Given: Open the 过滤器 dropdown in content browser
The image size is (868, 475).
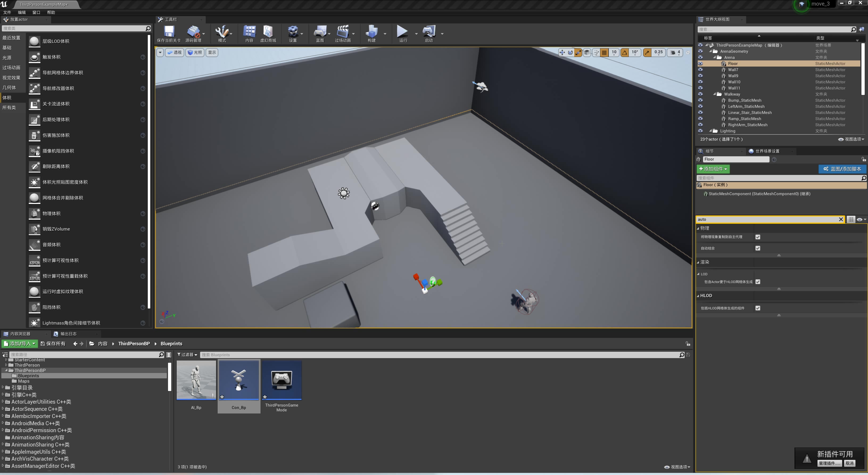Looking at the screenshot, I should coord(187,355).
